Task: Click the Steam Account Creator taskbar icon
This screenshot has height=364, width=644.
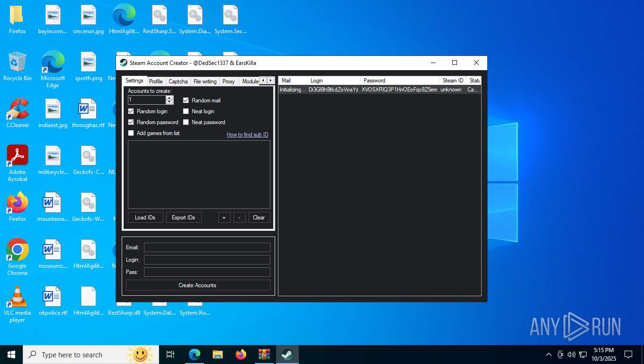Action: [287, 355]
